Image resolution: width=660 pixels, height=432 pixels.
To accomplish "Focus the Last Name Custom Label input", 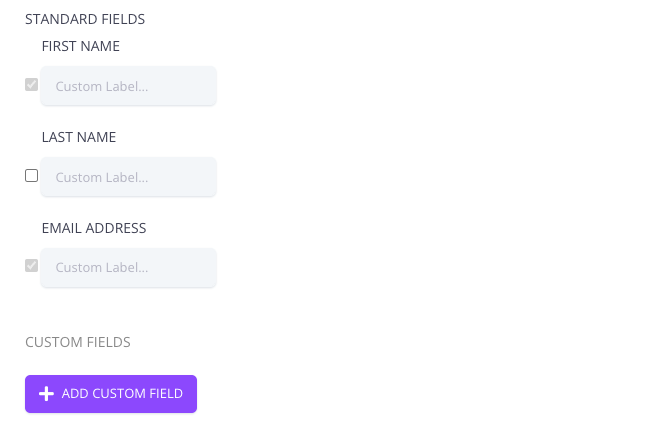I will (x=128, y=177).
